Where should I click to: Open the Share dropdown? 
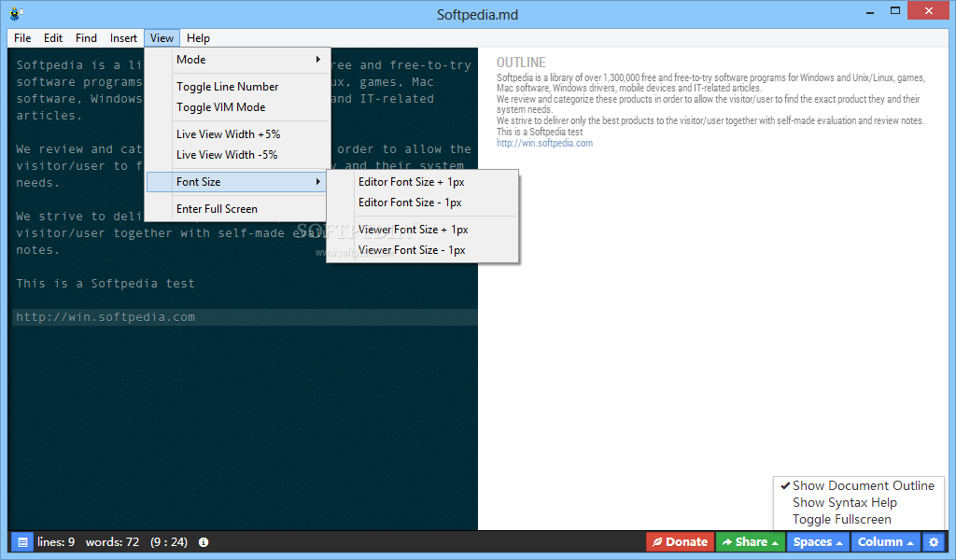click(750, 541)
